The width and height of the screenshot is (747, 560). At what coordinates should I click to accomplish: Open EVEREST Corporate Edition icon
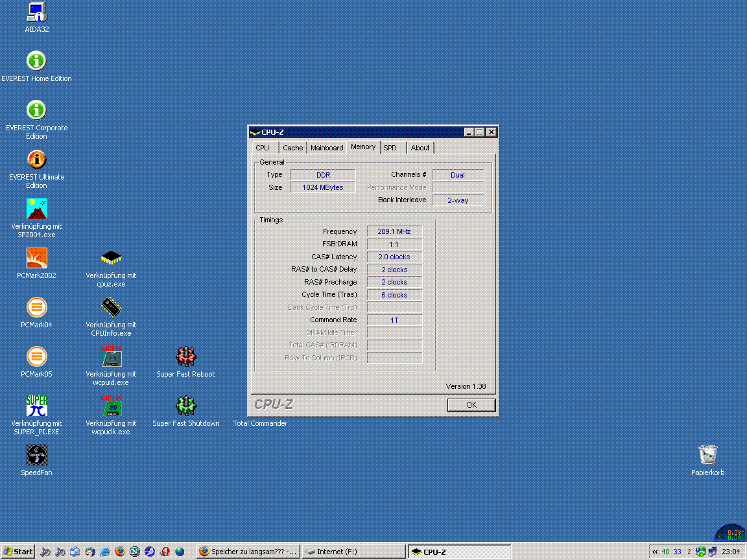(x=37, y=119)
